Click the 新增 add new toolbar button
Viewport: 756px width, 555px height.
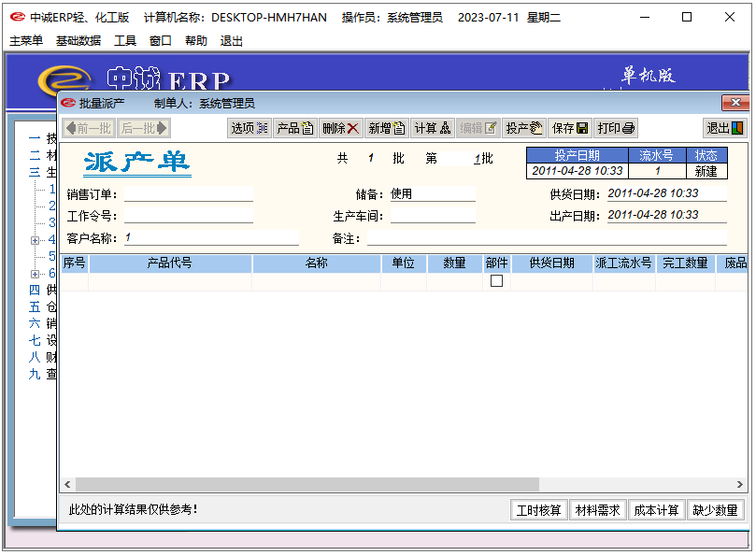pos(386,128)
